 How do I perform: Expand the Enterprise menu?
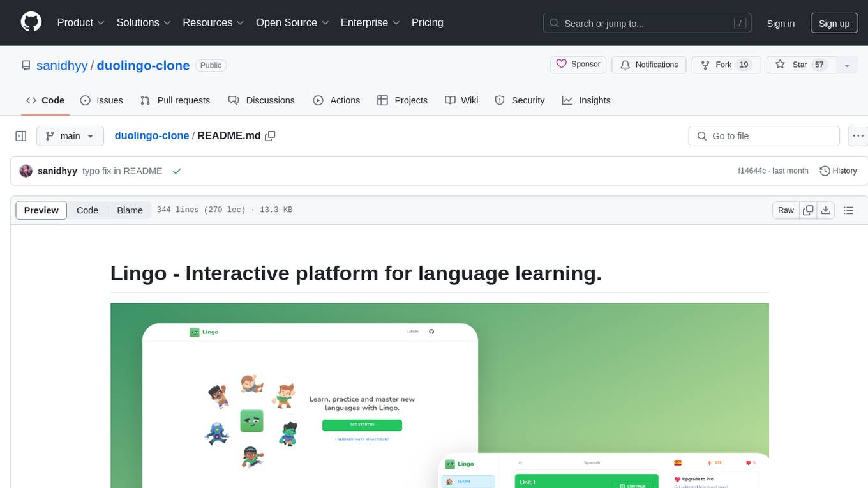(x=370, y=22)
